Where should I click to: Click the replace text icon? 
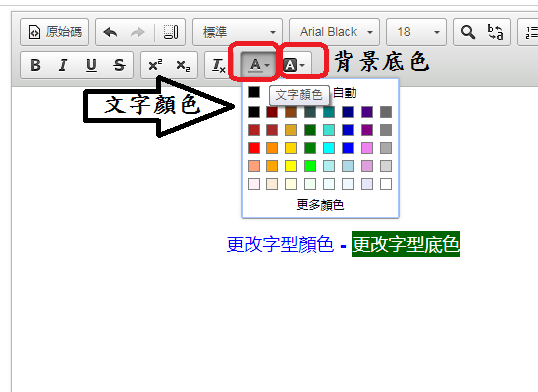tap(495, 32)
